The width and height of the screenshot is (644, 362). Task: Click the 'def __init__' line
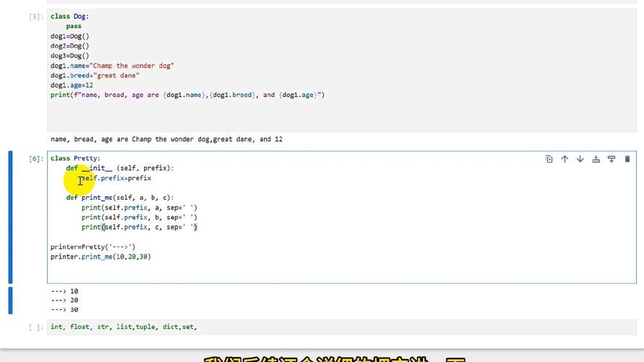pos(120,168)
